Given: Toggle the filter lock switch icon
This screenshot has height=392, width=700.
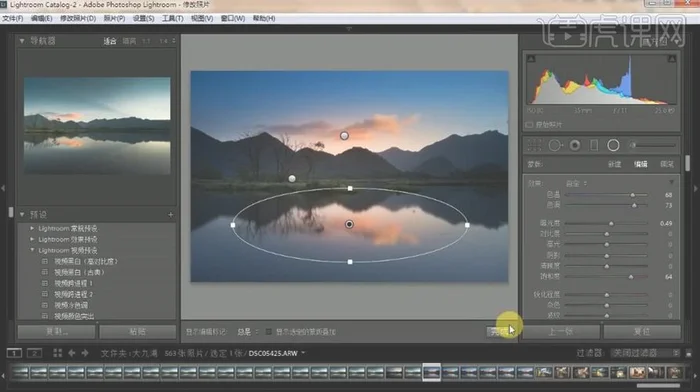Looking at the screenshot, I should (688, 353).
